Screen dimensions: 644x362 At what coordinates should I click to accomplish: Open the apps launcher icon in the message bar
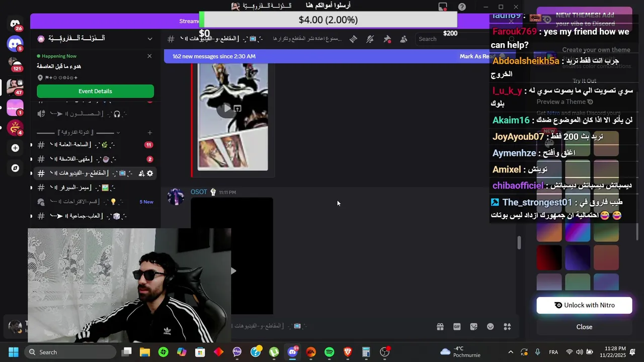point(507,326)
